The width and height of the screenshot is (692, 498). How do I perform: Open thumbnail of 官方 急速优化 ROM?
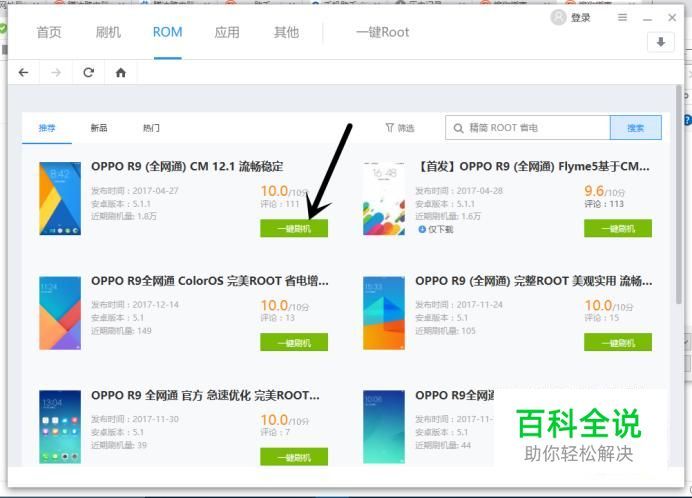click(x=60, y=427)
